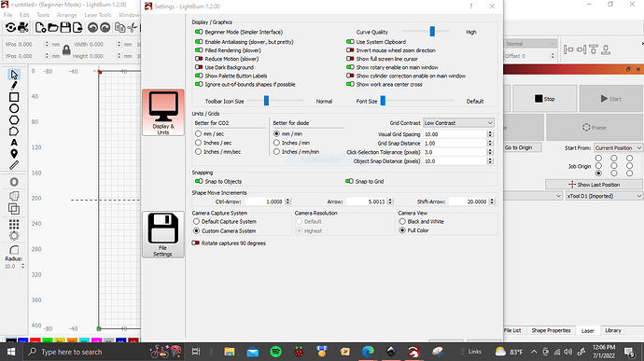Click Show Last Position button
The image size is (644, 361).
point(594,185)
